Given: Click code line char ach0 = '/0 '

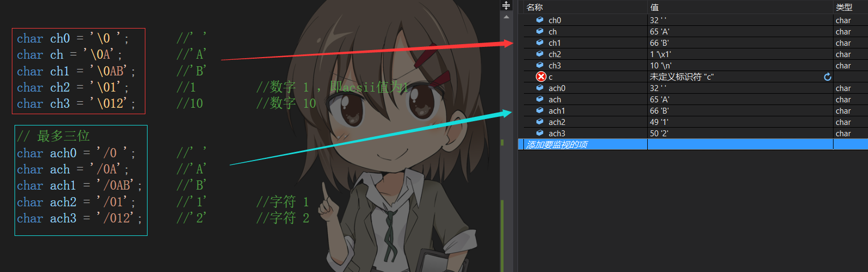Looking at the screenshot, I should pos(76,153).
